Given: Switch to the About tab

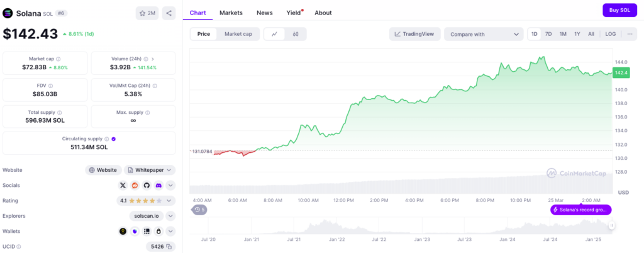Looking at the screenshot, I should coord(323,13).
